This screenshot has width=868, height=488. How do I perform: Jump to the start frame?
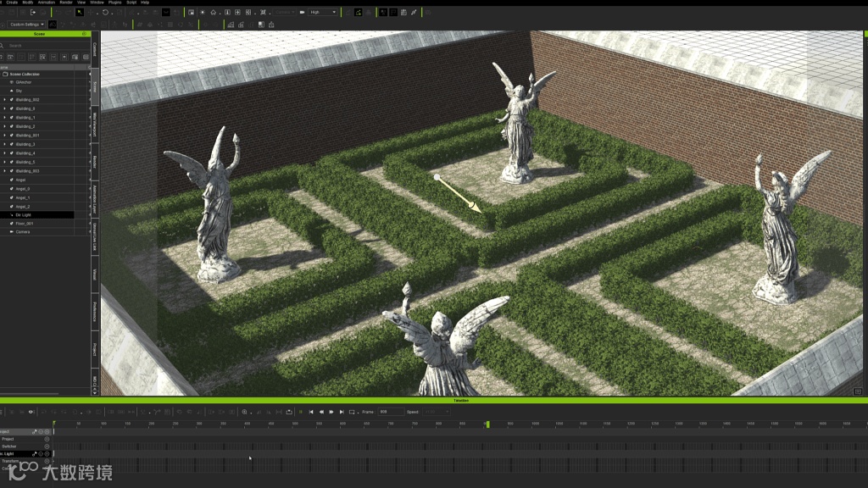(311, 412)
